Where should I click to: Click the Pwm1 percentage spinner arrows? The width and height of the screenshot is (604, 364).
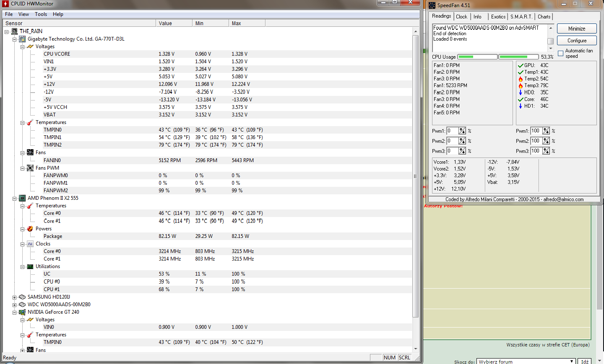point(462,131)
